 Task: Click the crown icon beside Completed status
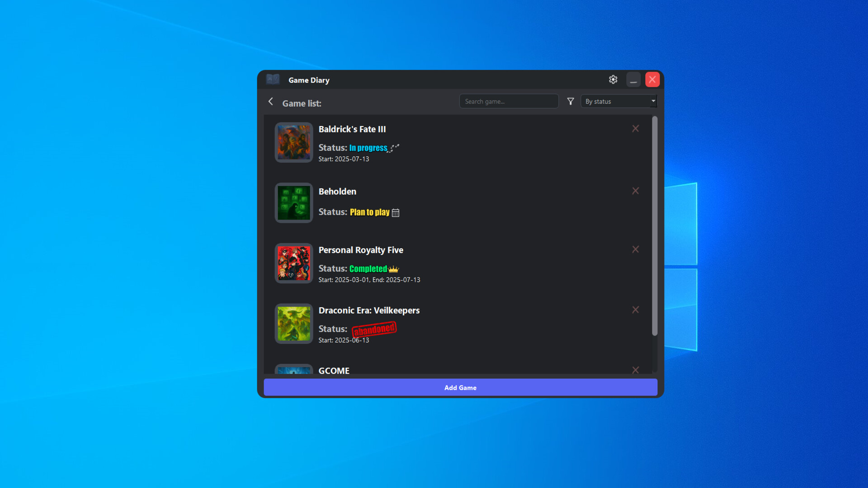[x=393, y=269]
